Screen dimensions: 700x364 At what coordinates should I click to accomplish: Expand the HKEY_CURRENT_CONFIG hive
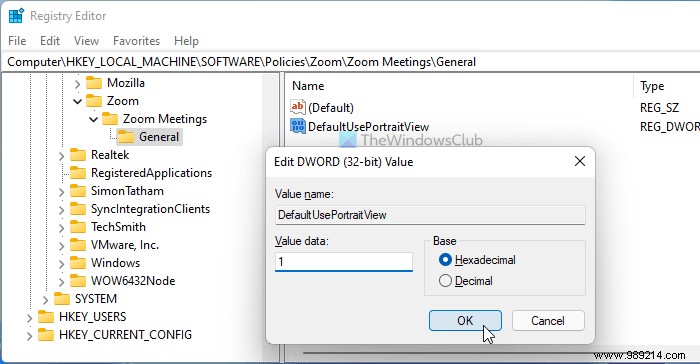point(29,335)
